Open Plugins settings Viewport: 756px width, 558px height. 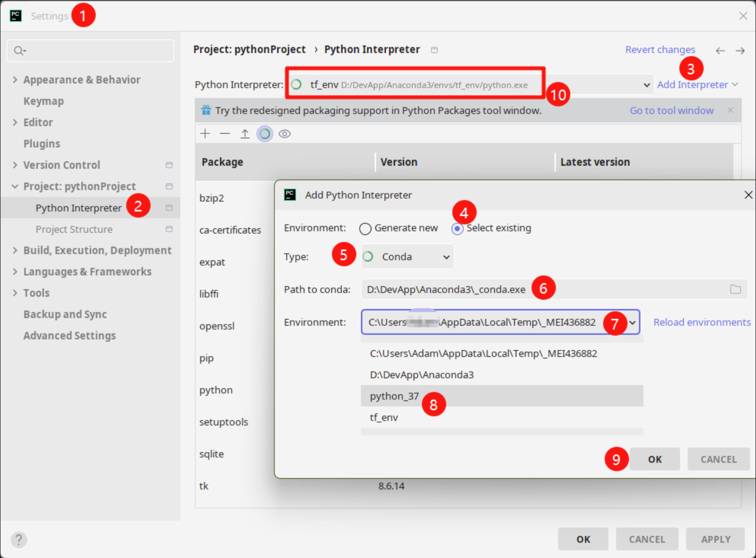tap(42, 144)
